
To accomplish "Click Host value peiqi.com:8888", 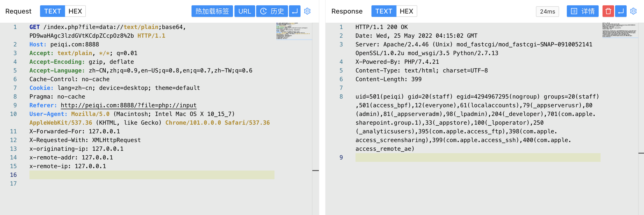I will (x=75, y=44).
